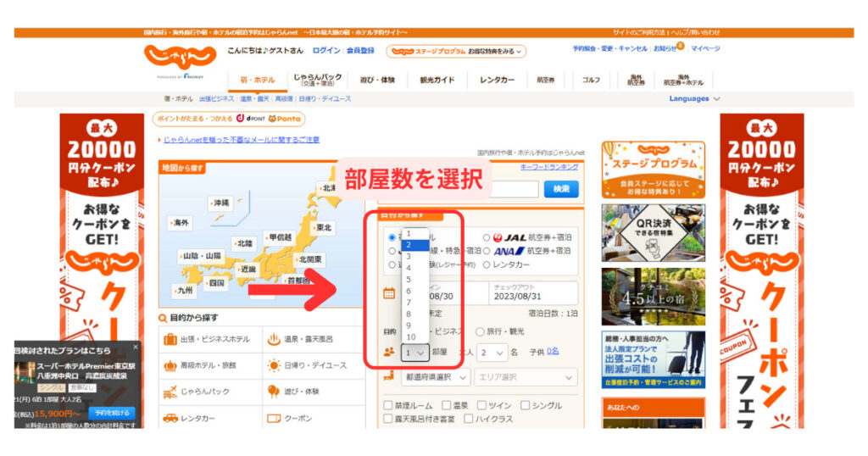The height and width of the screenshot is (456, 868).
Task: Open the adult count dropdown showing 2
Action: click(492, 353)
